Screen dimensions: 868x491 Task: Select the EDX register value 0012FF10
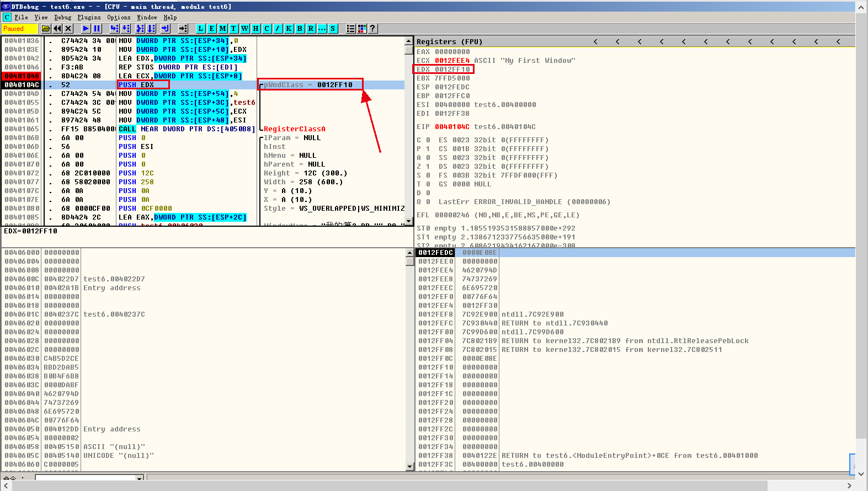[452, 70]
